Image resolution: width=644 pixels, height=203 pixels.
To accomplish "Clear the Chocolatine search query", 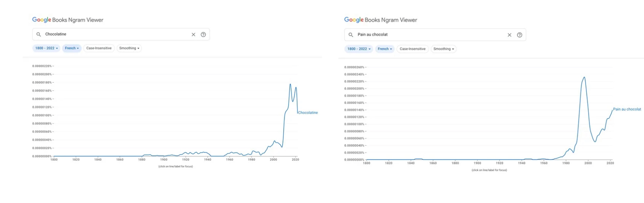I will click(x=194, y=35).
